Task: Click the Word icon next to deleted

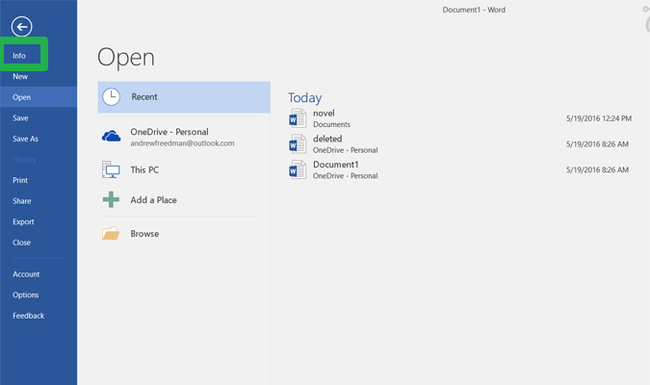Action: click(x=297, y=144)
